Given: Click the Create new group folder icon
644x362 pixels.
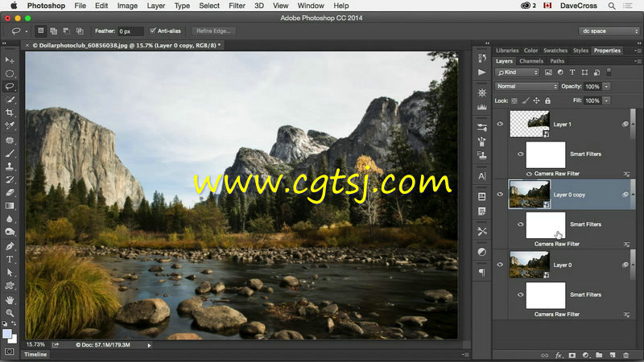Looking at the screenshot, I should tap(599, 355).
